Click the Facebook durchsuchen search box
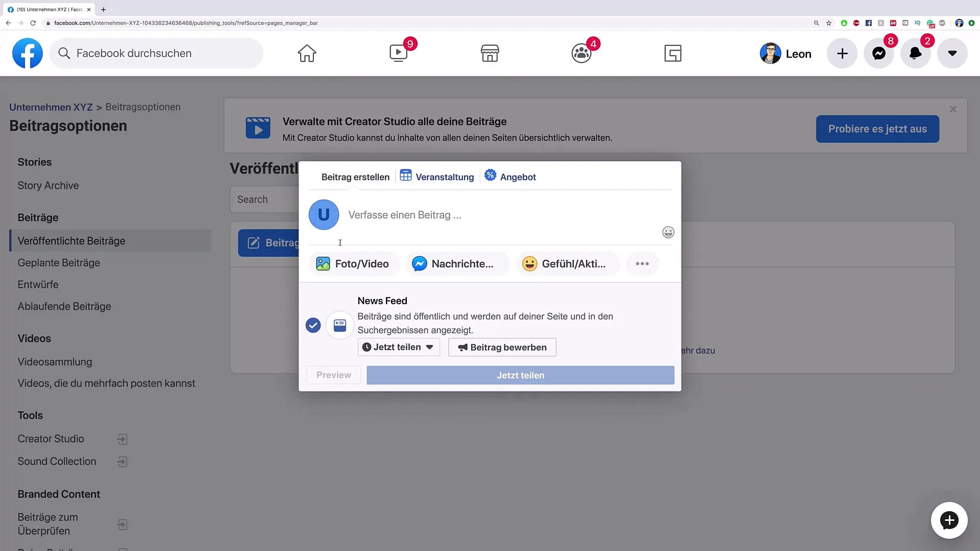 click(x=156, y=53)
